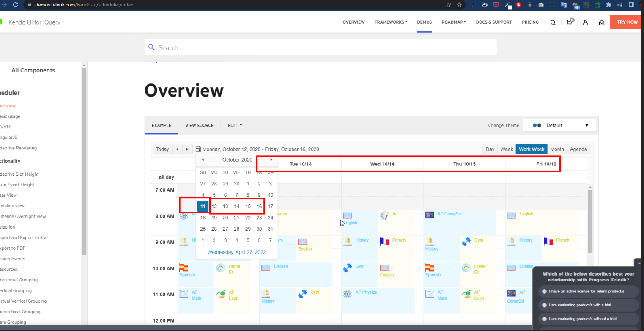The image size is (644, 331).
Task: Open the envelope contact icon
Action: coord(601,22)
